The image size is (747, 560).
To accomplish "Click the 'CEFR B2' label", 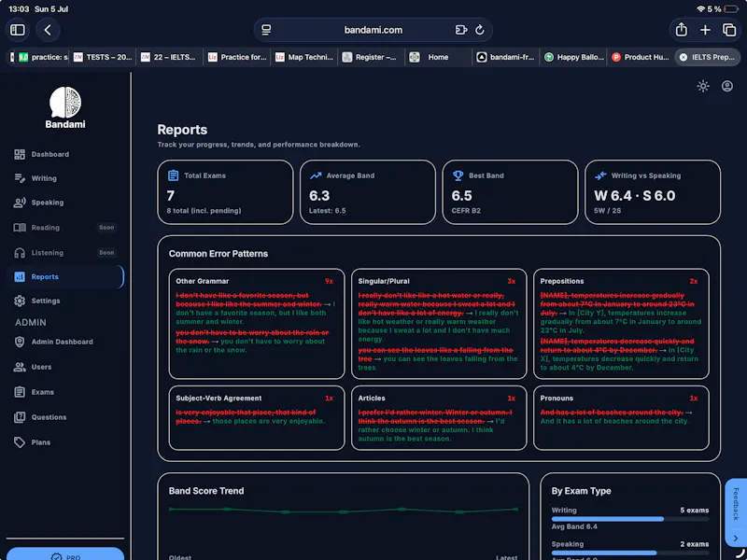I will click(466, 211).
